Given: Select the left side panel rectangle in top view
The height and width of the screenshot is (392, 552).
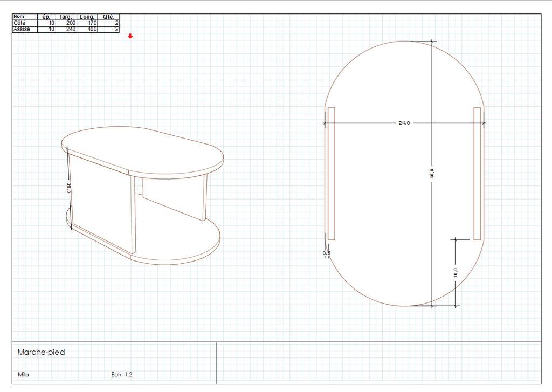Looking at the screenshot, I should [x=332, y=173].
